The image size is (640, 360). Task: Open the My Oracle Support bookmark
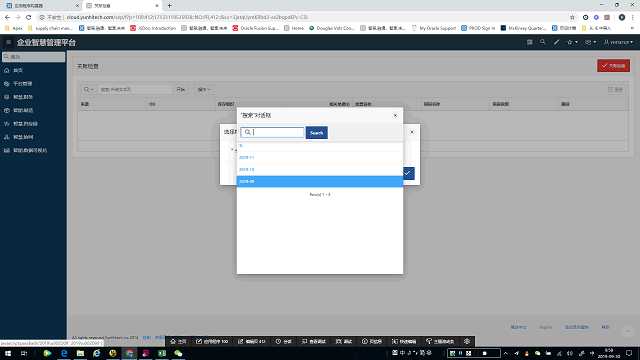click(433, 28)
